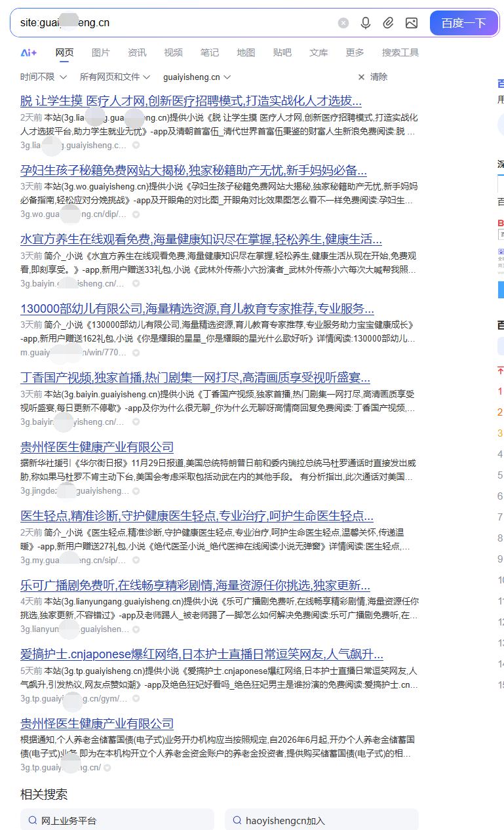Click icon after 3g.lianyungang URL
This screenshot has height=830, width=504.
click(136, 629)
